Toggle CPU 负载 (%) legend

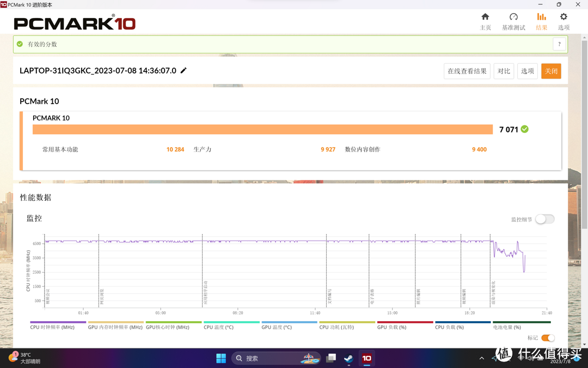tap(463, 325)
